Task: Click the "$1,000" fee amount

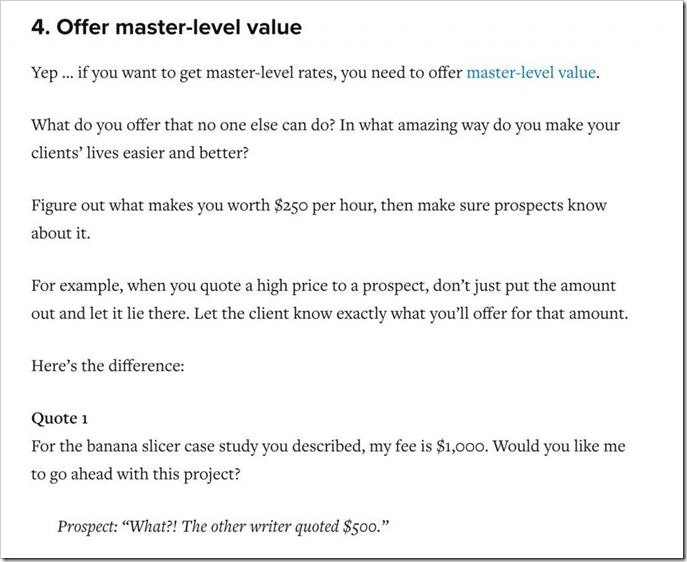Action: point(461,445)
